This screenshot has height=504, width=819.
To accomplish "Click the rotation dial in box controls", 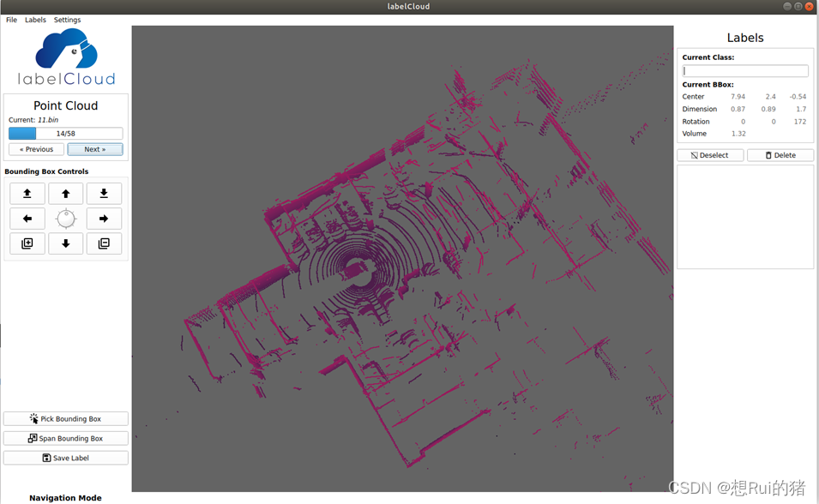I will coord(66,219).
